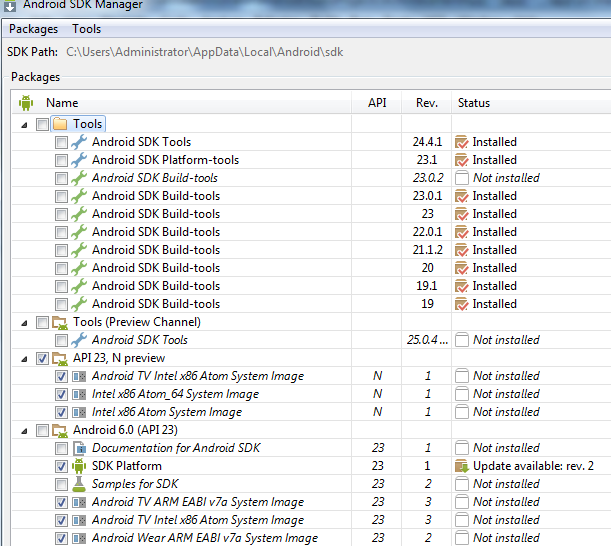Click Update available icon for SDK Platform

pos(462,466)
